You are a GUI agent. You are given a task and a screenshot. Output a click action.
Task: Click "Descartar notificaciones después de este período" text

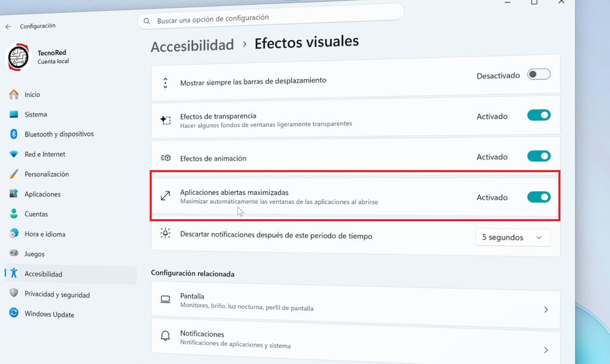point(276,235)
